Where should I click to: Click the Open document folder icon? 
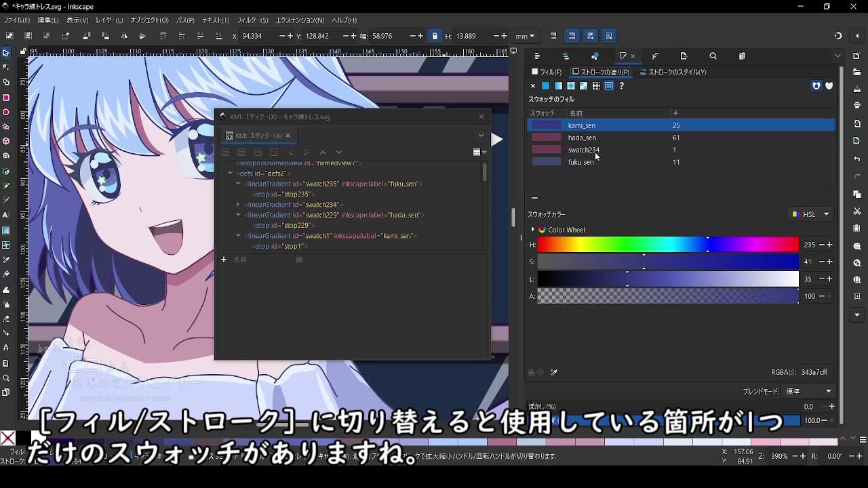point(857,72)
